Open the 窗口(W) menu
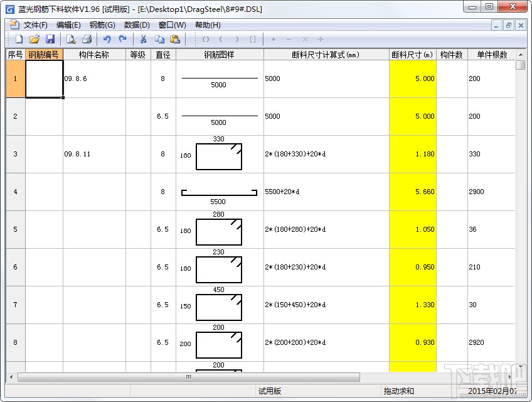Image resolution: width=532 pixels, height=402 pixels. [173, 24]
